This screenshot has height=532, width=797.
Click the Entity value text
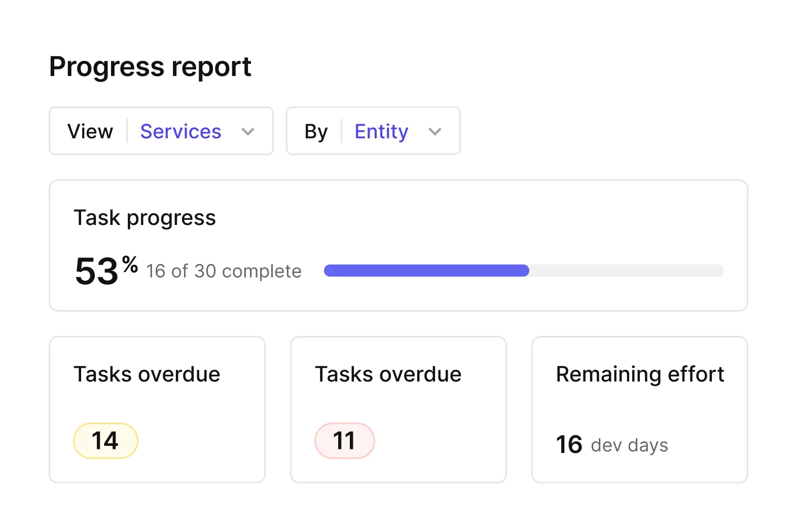click(381, 132)
